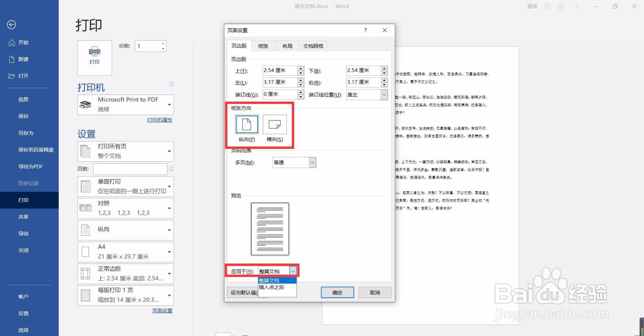The height and width of the screenshot is (336, 644).
Task: Open 帐户 page
Action: [23, 297]
